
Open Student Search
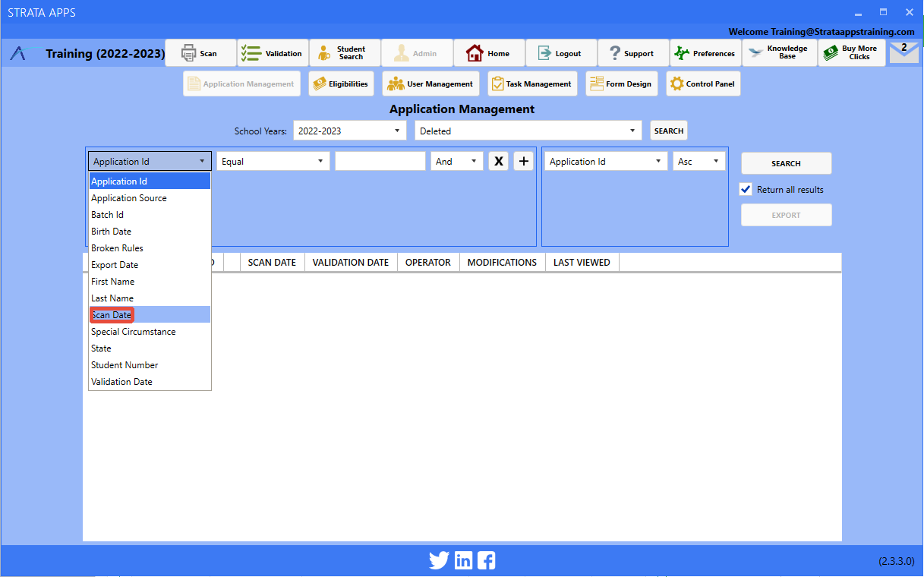tap(345, 53)
